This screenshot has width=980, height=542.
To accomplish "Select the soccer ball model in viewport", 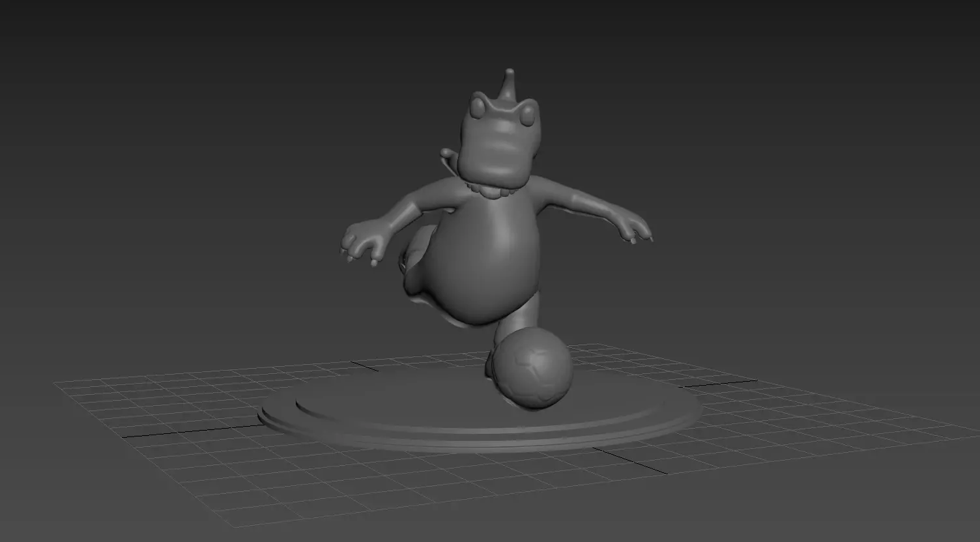I will tap(534, 368).
